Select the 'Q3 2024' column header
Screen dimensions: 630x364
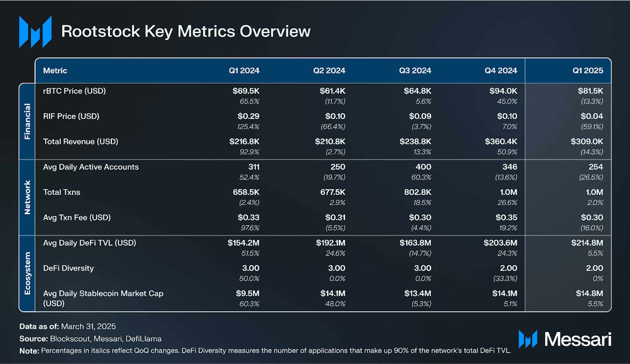coord(415,71)
